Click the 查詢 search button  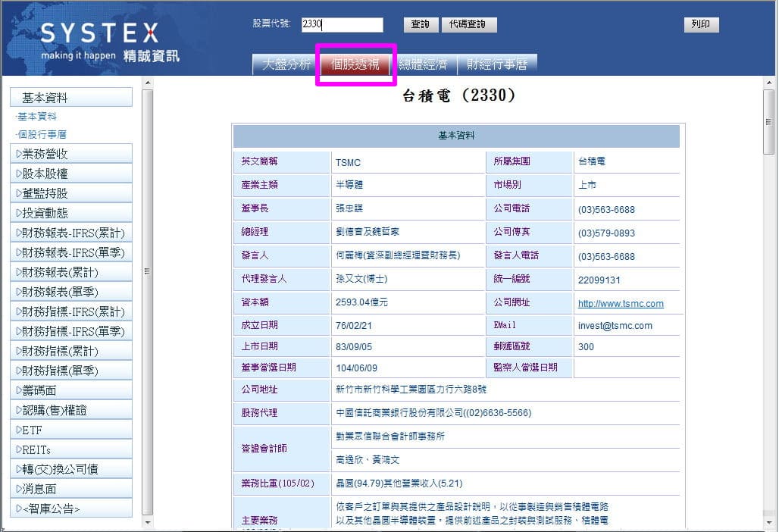(421, 25)
